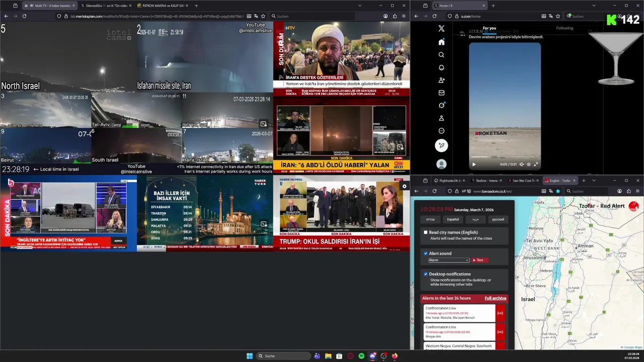Open X video settings gear

tap(528, 164)
